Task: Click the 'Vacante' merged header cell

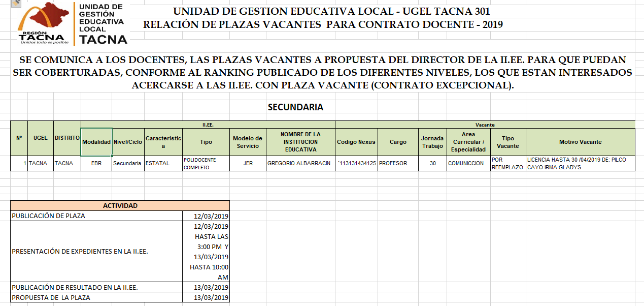Action: [485, 125]
